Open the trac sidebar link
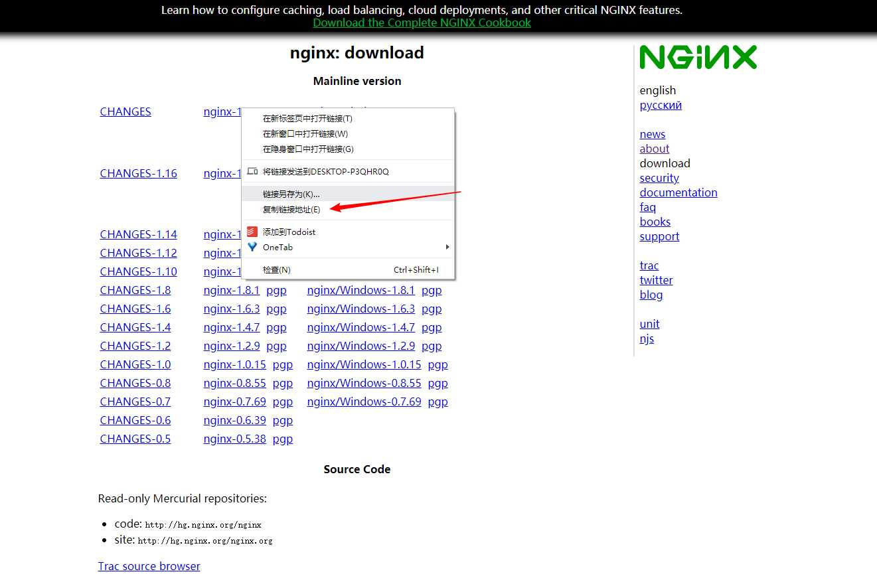 point(649,265)
